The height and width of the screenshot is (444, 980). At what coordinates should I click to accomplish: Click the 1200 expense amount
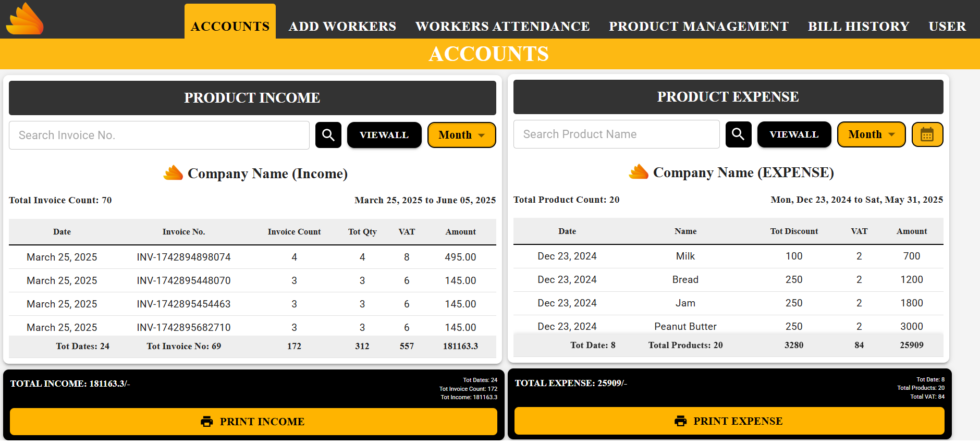(912, 279)
